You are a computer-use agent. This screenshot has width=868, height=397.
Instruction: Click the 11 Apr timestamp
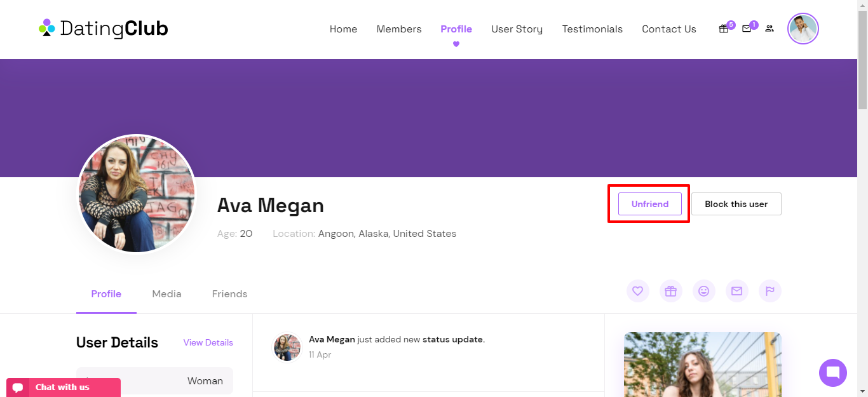tap(320, 354)
